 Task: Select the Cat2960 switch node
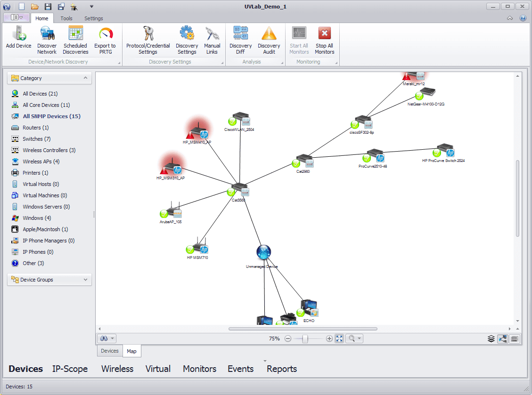pyautogui.click(x=304, y=161)
